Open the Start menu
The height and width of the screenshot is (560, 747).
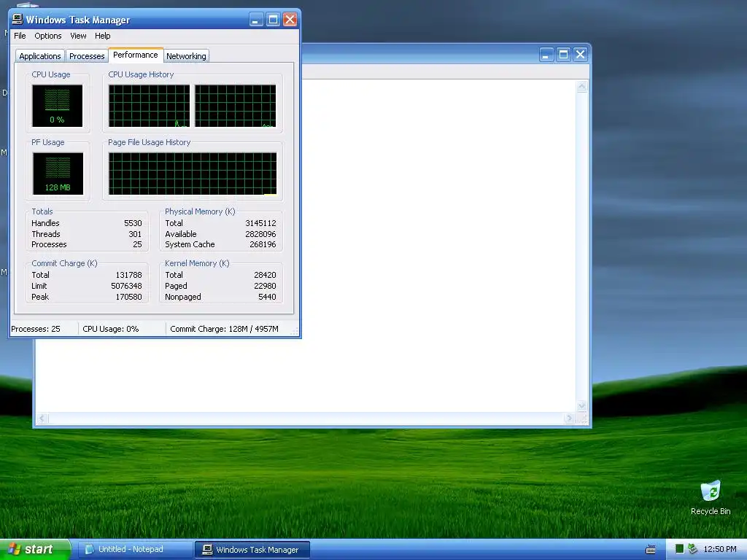pos(34,549)
